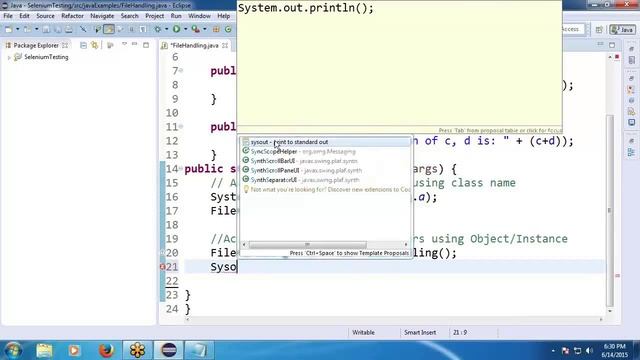Click the Quick Access search field
The width and height of the screenshot is (640, 360).
point(574,29)
